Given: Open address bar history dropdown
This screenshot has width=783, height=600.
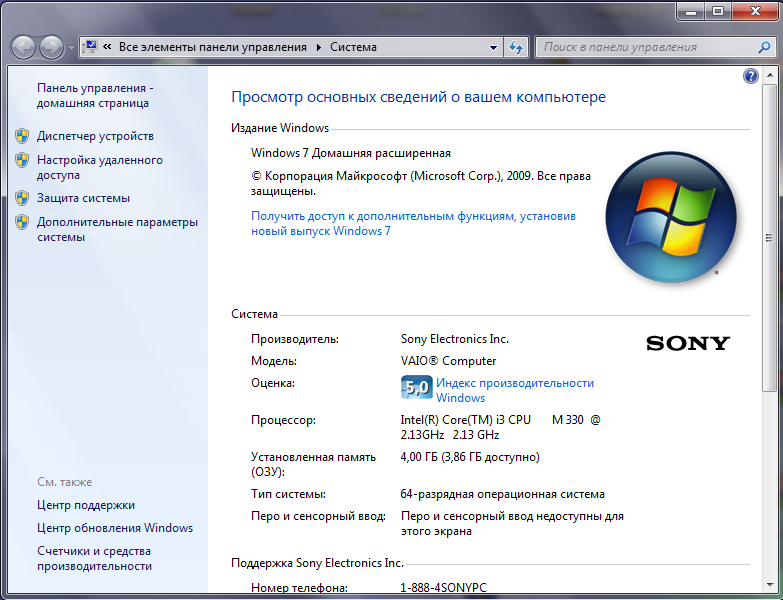Looking at the screenshot, I should 493,47.
